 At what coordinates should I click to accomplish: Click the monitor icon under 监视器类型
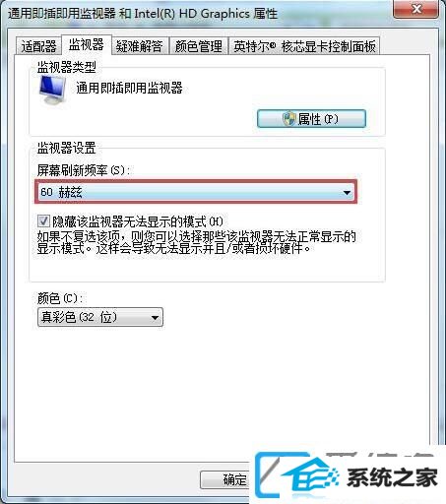[52, 90]
